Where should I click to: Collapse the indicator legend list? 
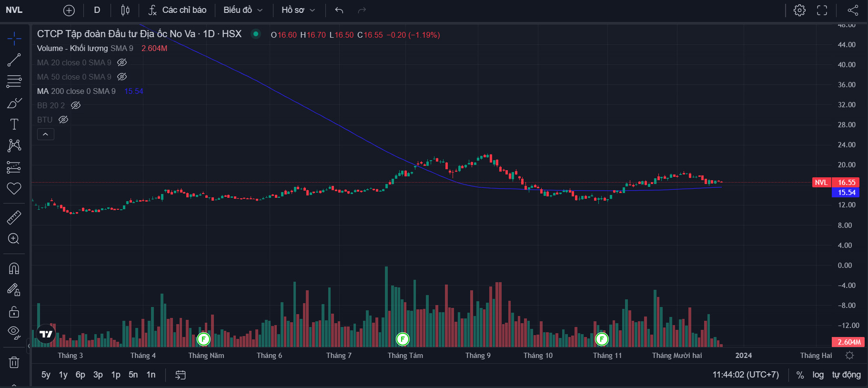(45, 134)
